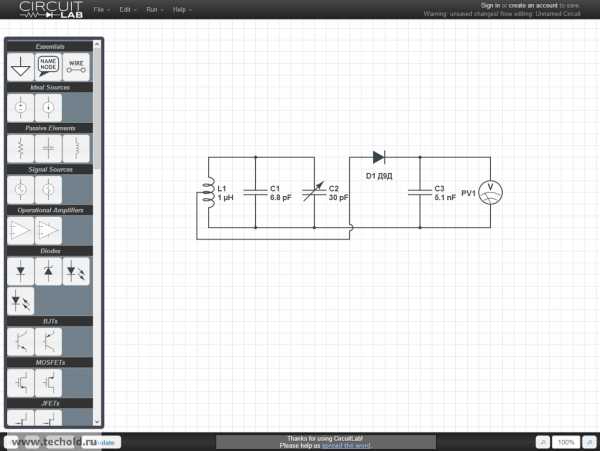Zoom in using the right magnifier button

(x=590, y=442)
